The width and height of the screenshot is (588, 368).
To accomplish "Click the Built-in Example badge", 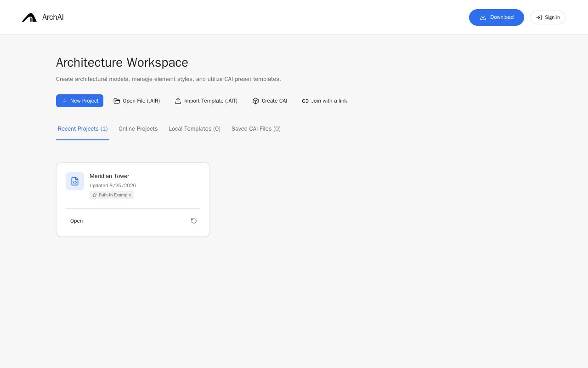I will pyautogui.click(x=112, y=195).
